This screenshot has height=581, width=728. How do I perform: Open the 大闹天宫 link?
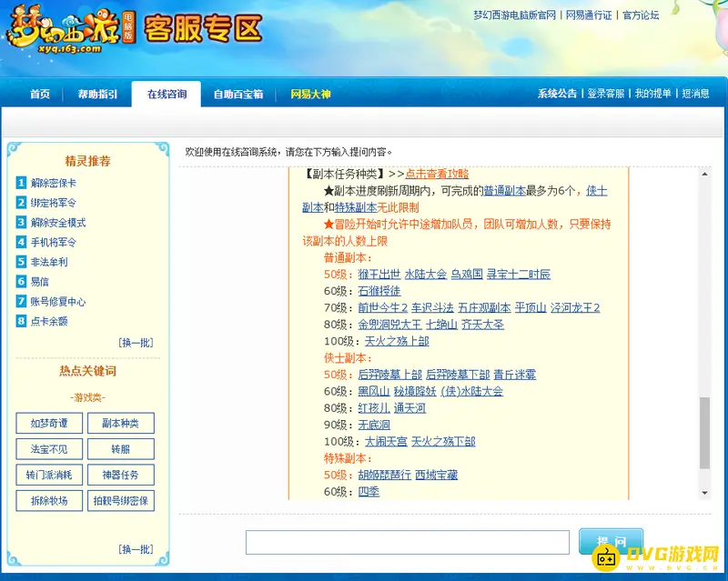(386, 441)
